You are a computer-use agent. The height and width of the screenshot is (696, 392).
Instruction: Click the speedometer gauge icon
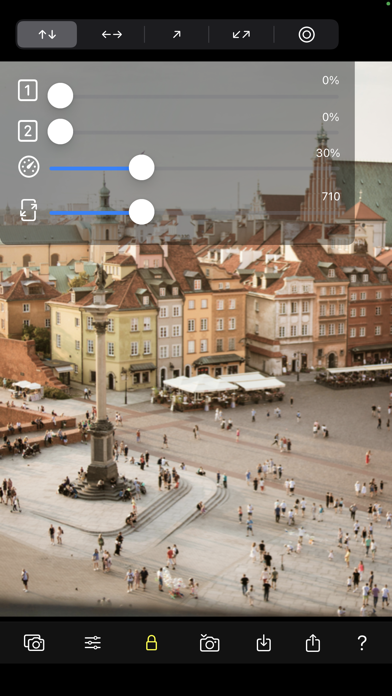(x=29, y=167)
